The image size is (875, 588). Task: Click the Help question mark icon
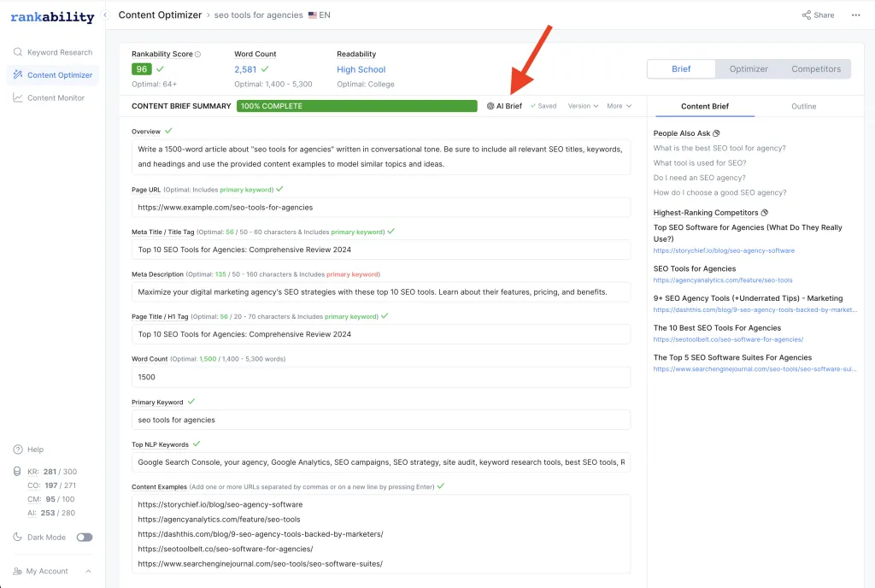pyautogui.click(x=18, y=449)
